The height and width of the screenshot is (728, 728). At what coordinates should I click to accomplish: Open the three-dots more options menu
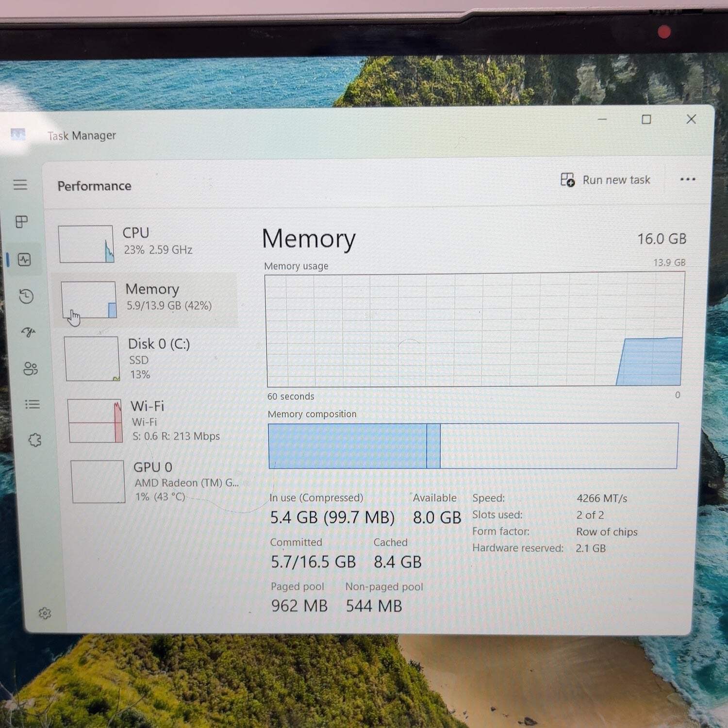coord(688,179)
